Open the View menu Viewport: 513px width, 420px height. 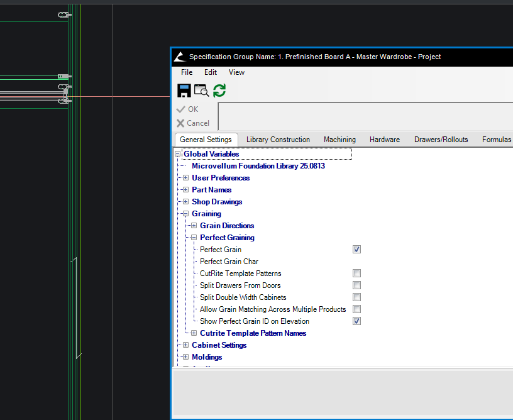click(x=236, y=72)
